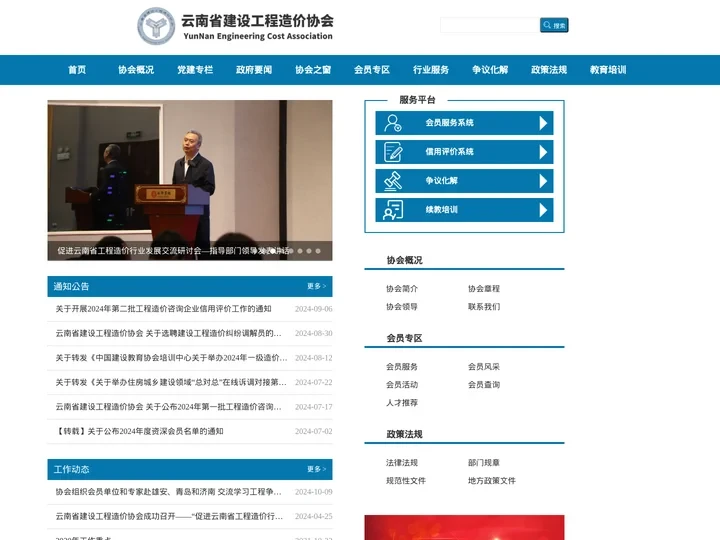Open notice about 选聘建设工程造价纠纷调解员

(169, 333)
